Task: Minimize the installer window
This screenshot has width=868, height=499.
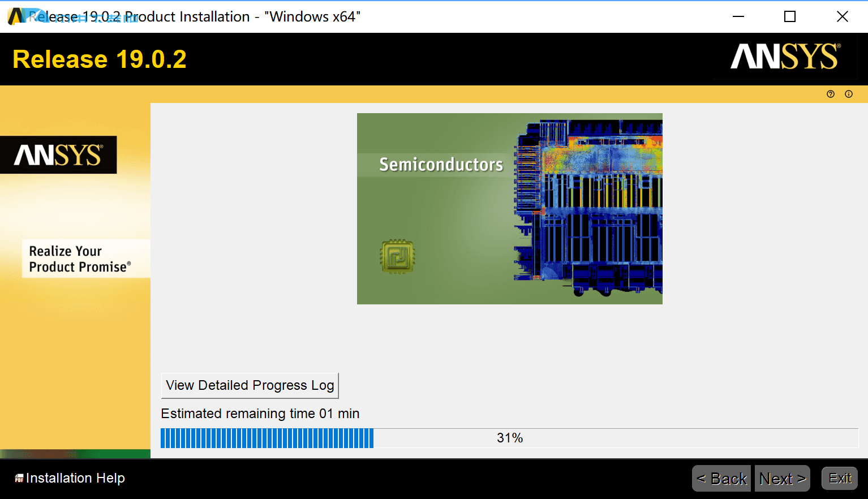Action: (x=738, y=16)
